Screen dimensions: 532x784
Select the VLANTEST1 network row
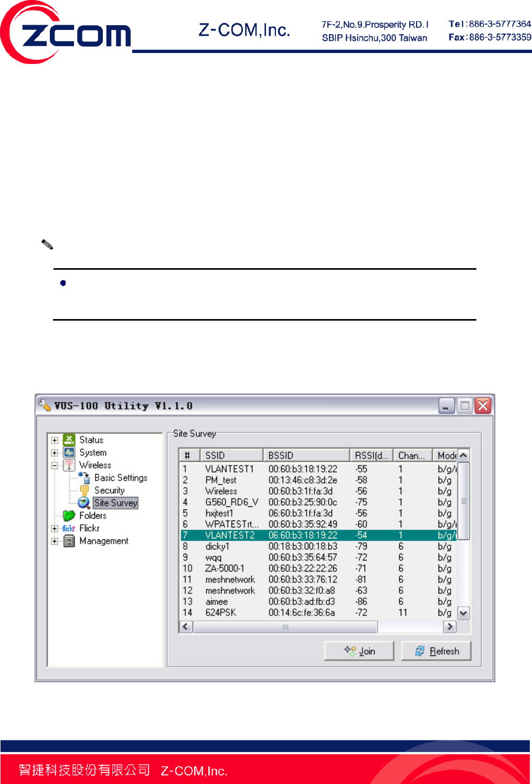coord(318,469)
